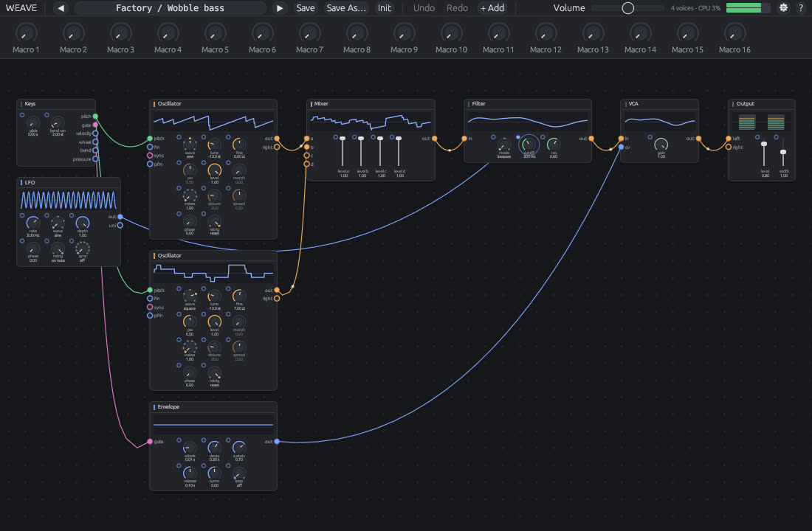
Task: Click the saw Oscillator retrig selector knob
Action: tap(214, 221)
